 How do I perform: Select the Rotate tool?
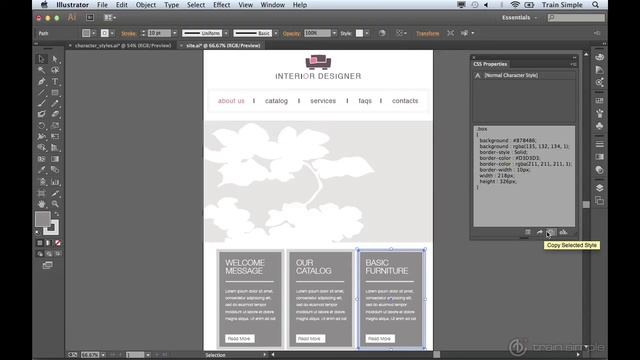click(41, 126)
